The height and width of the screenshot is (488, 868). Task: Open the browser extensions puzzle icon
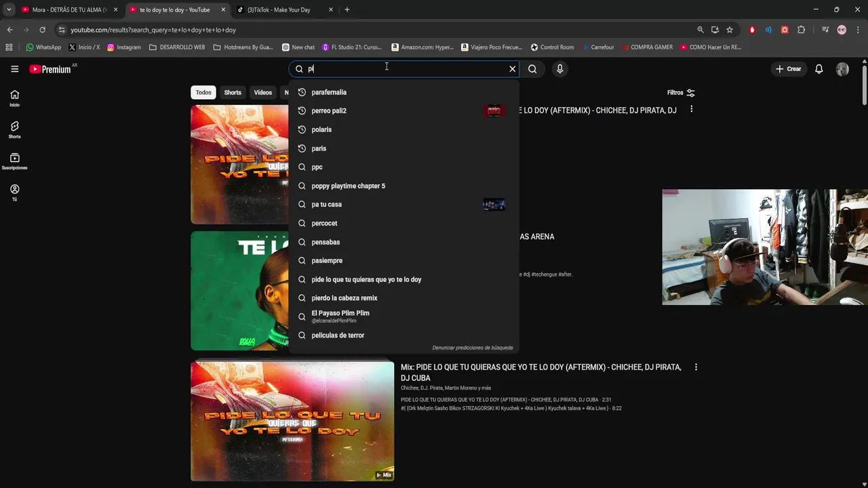pos(802,30)
